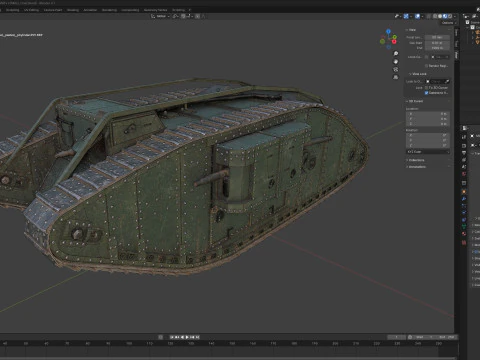Click the timeline current frame field
Viewport: 480px width, 360px height.
(397, 337)
